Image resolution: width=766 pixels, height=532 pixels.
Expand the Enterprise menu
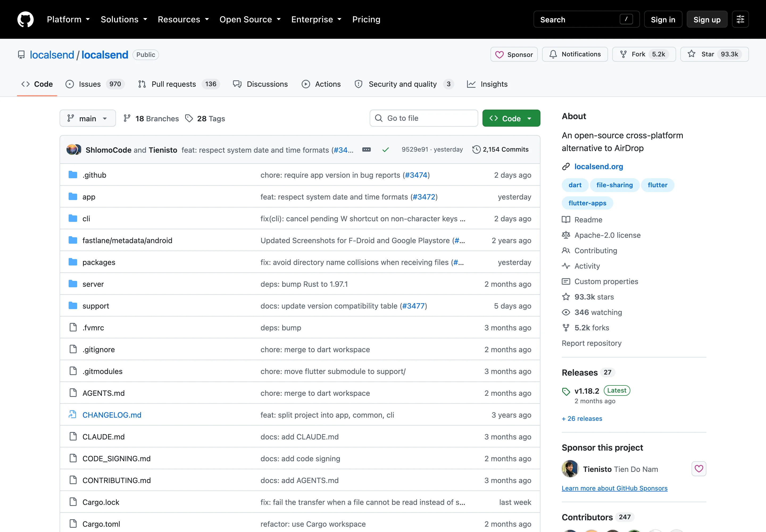316,19
